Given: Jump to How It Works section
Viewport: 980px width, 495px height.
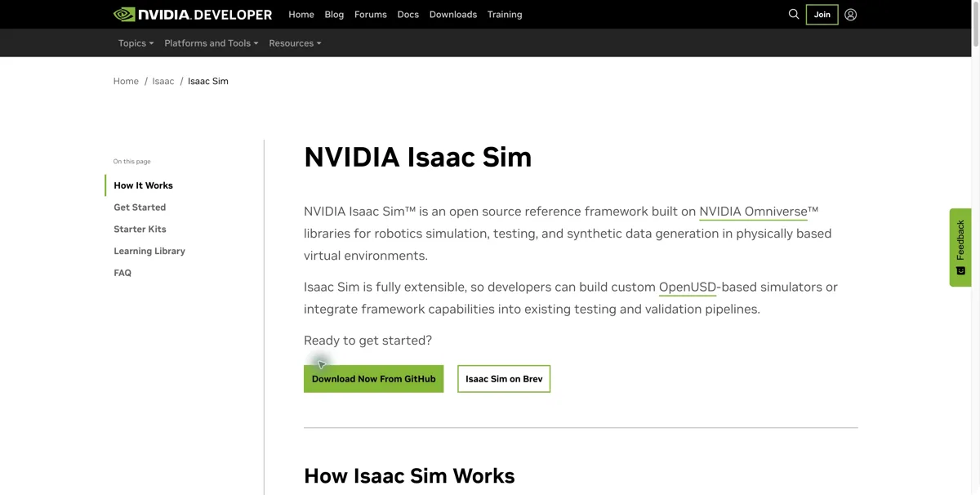Looking at the screenshot, I should 144,185.
